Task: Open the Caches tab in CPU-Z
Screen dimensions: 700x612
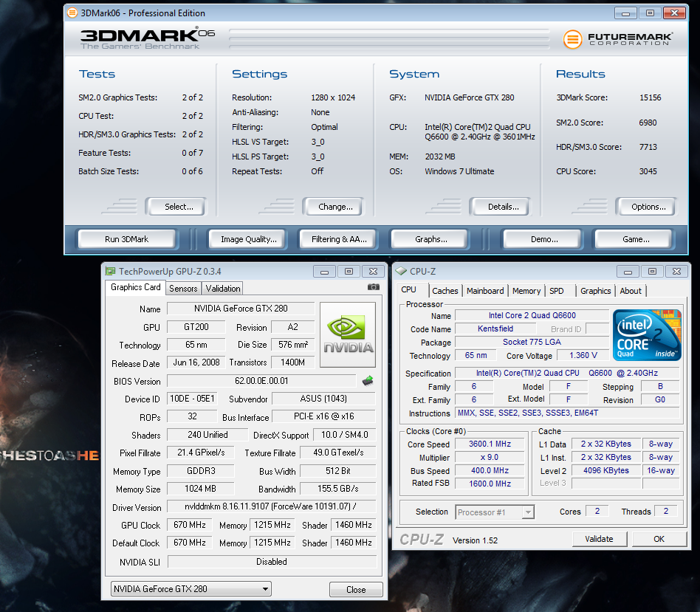Action: click(445, 291)
